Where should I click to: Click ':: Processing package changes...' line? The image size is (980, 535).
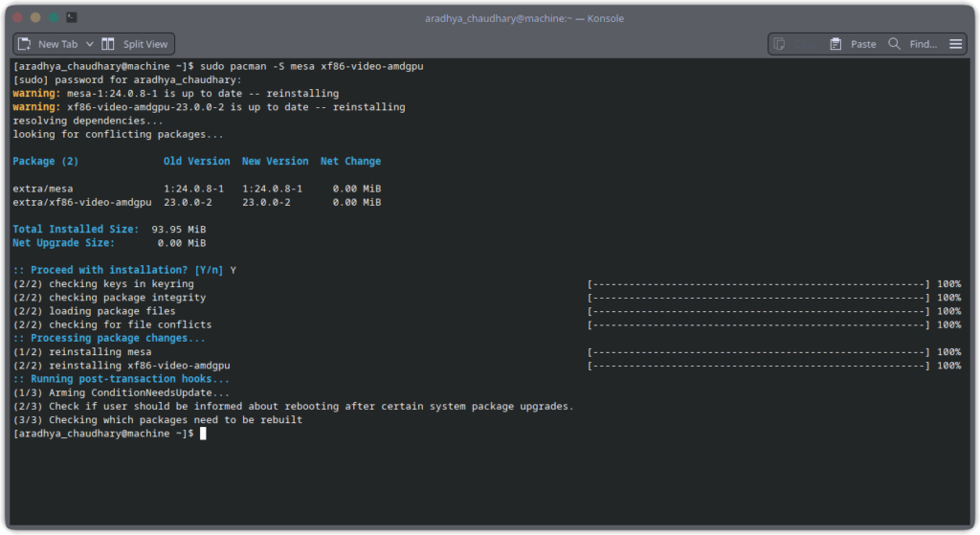coord(109,338)
